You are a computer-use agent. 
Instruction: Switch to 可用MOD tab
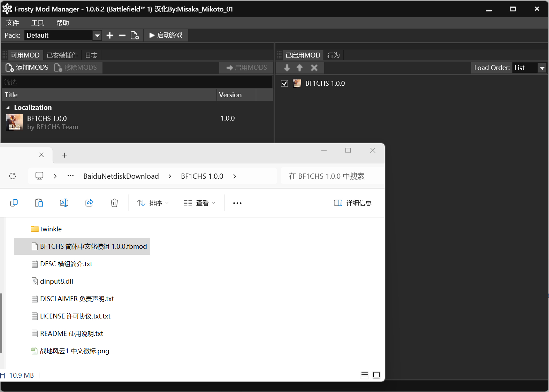(x=25, y=55)
